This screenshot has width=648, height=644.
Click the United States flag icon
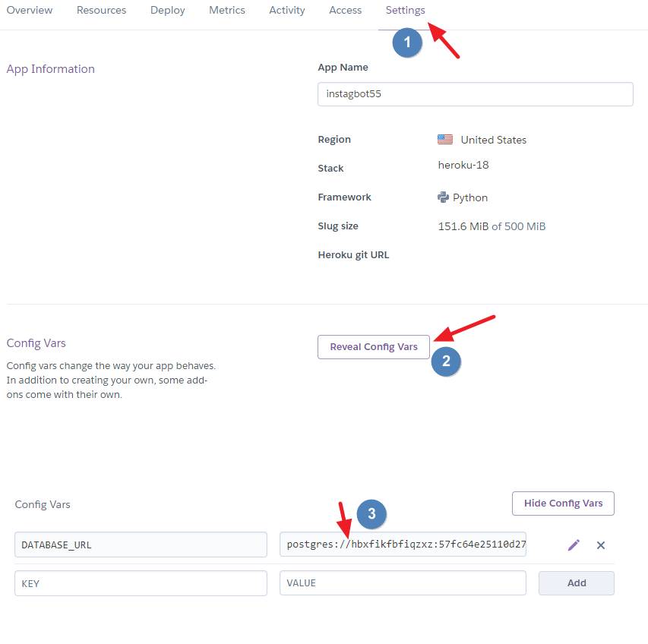(x=445, y=140)
